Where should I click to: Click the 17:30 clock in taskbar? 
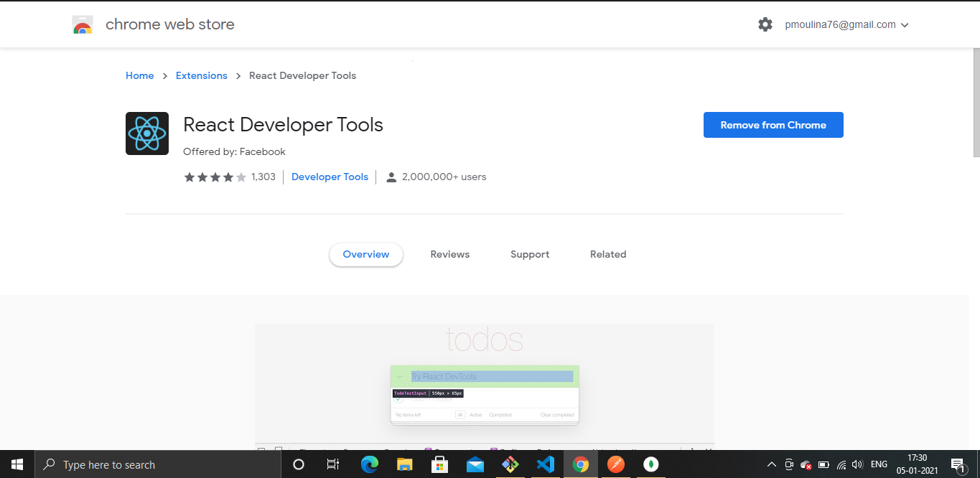pos(918,458)
